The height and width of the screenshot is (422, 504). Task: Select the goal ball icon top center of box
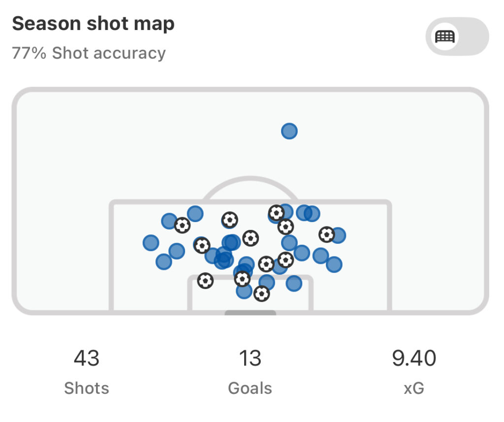click(230, 220)
